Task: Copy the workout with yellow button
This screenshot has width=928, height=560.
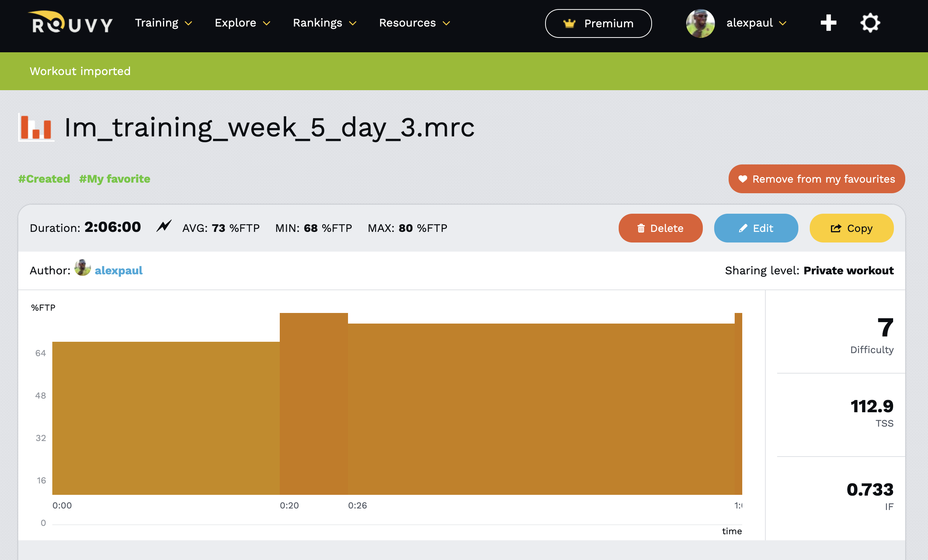Action: [851, 228]
